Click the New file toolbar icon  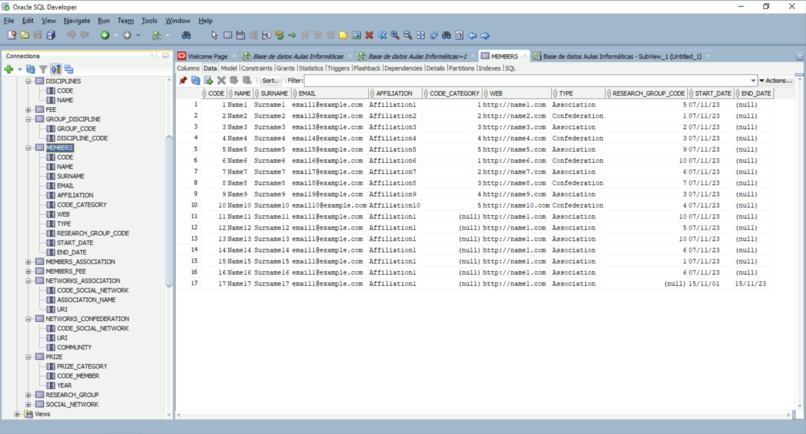(x=11, y=35)
